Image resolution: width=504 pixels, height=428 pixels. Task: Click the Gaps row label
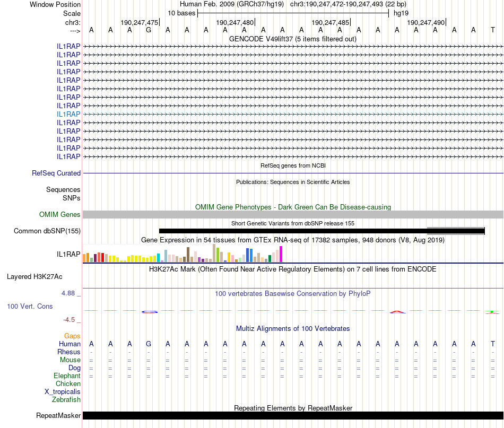(72, 336)
